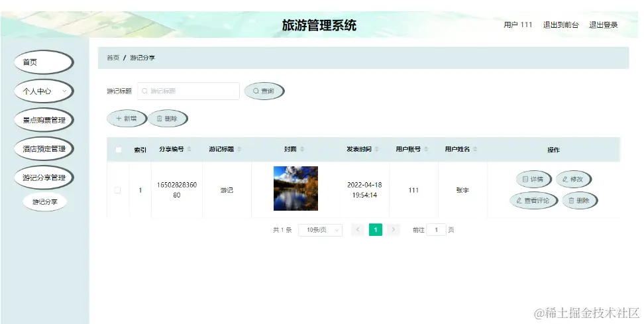Image resolution: width=644 pixels, height=324 pixels.
Task: Click 修改 to edit the row
Action: click(x=573, y=179)
